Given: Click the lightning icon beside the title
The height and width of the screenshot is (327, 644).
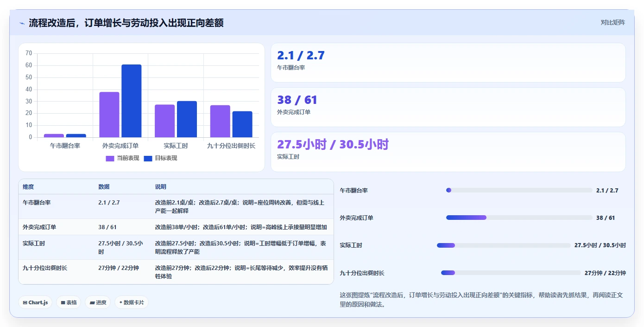Looking at the screenshot, I should [x=22, y=23].
